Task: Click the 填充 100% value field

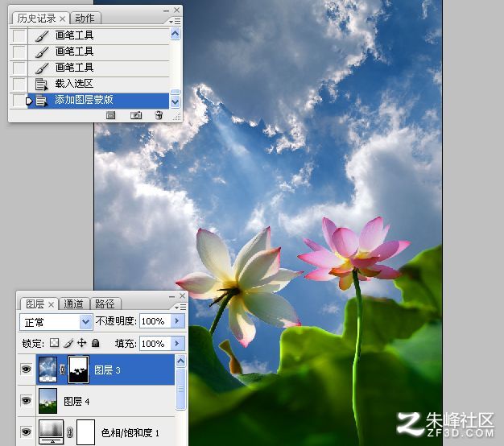Action: [x=155, y=344]
